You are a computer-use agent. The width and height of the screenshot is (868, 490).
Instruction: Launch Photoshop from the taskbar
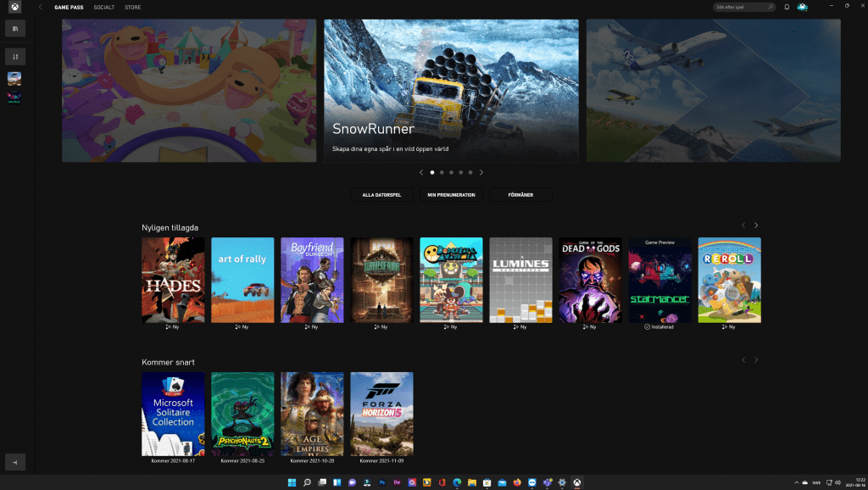382,483
